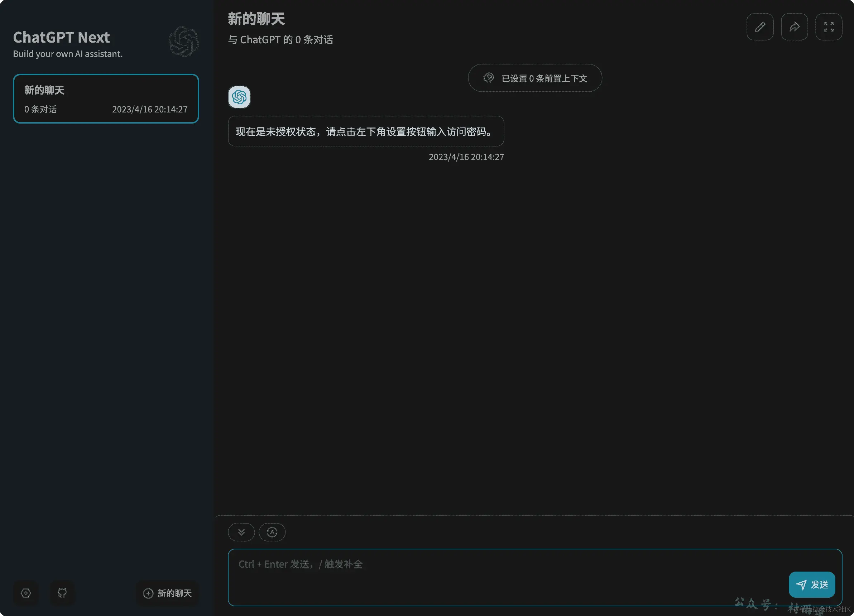Select the 新的聊天 conversation card
Viewport: 854px width, 616px height.
tap(106, 98)
